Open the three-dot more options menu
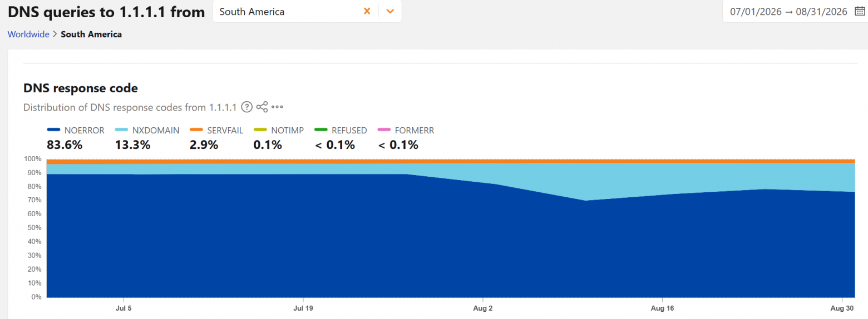 (x=278, y=107)
